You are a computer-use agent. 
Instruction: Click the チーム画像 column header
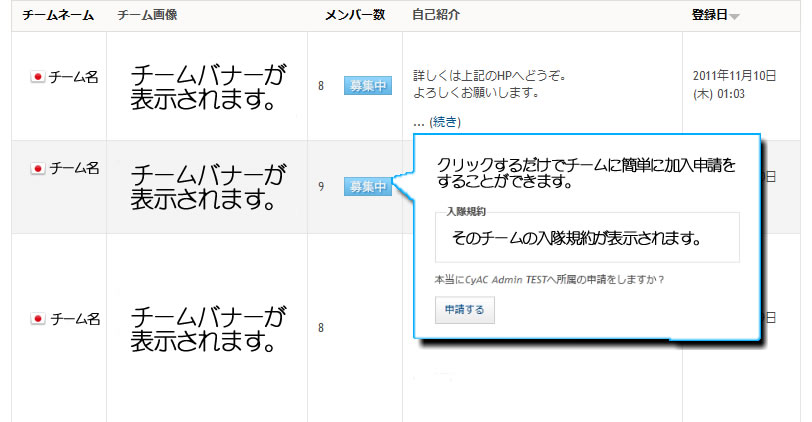[147, 15]
